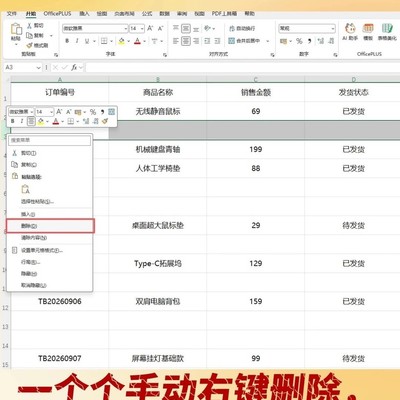Open the AI 助手 assistant
The height and width of the screenshot is (400, 400).
click(x=350, y=32)
